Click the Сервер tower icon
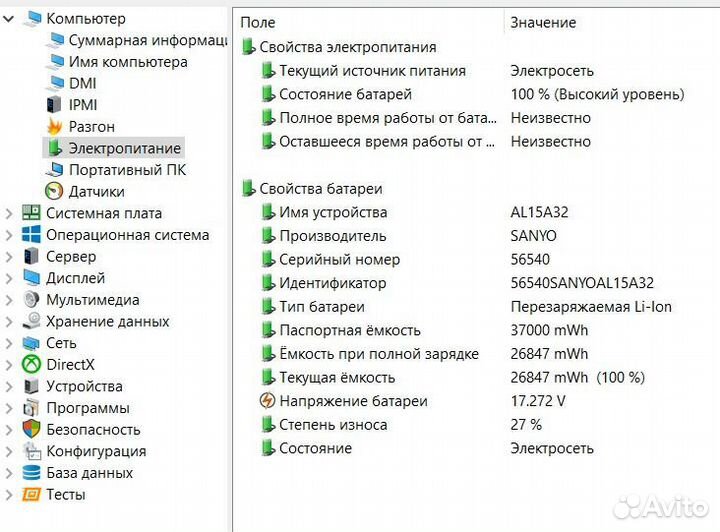The image size is (720, 532). (x=31, y=256)
